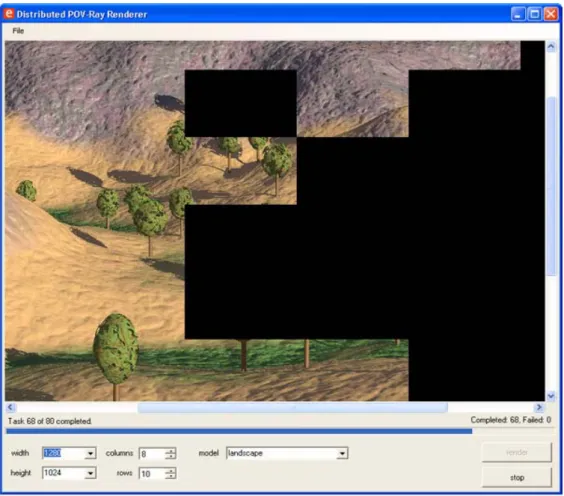Click the vertical scrollbar down arrow
This screenshot has width=564, height=496.
click(x=551, y=396)
